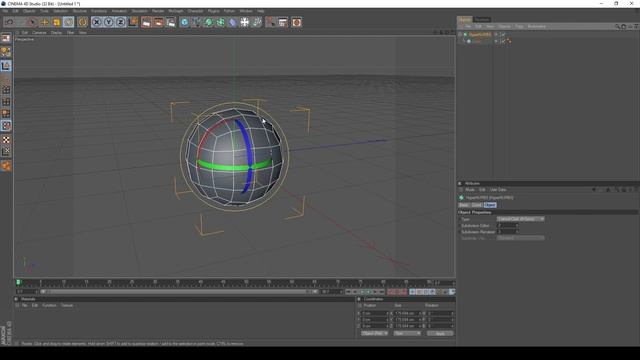Click the HyperNURBS generator icon

click(x=209, y=22)
